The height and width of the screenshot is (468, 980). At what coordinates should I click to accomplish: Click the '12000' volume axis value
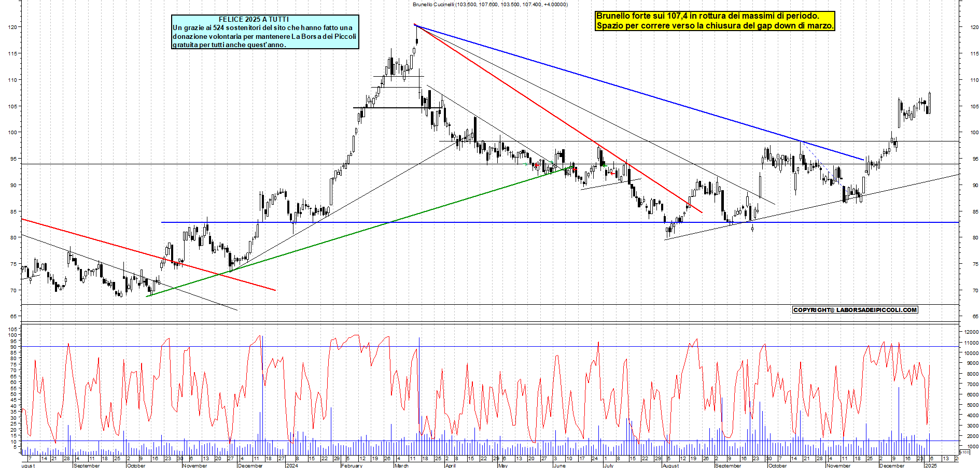tap(971, 332)
